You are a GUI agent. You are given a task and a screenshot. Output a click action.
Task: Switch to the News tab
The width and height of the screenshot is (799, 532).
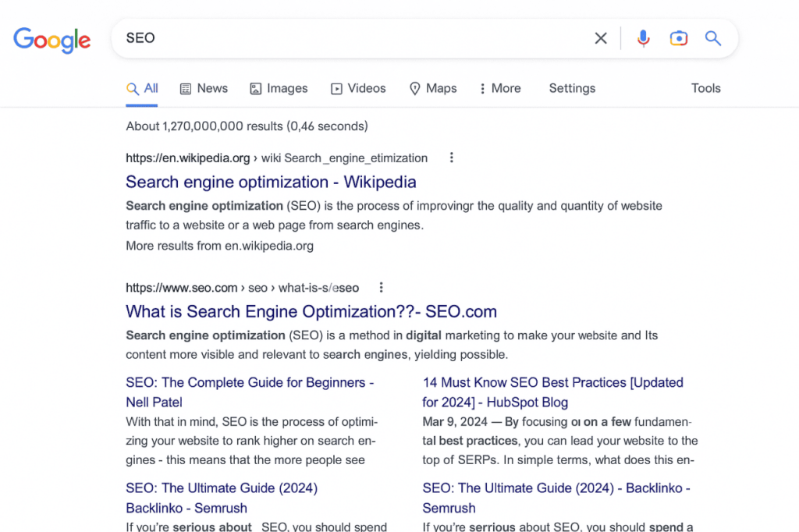point(204,89)
